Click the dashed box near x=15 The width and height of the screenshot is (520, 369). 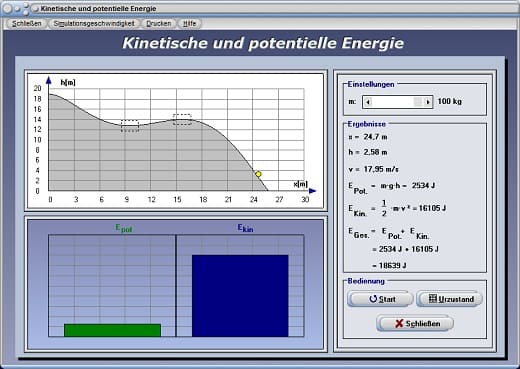click(x=182, y=120)
